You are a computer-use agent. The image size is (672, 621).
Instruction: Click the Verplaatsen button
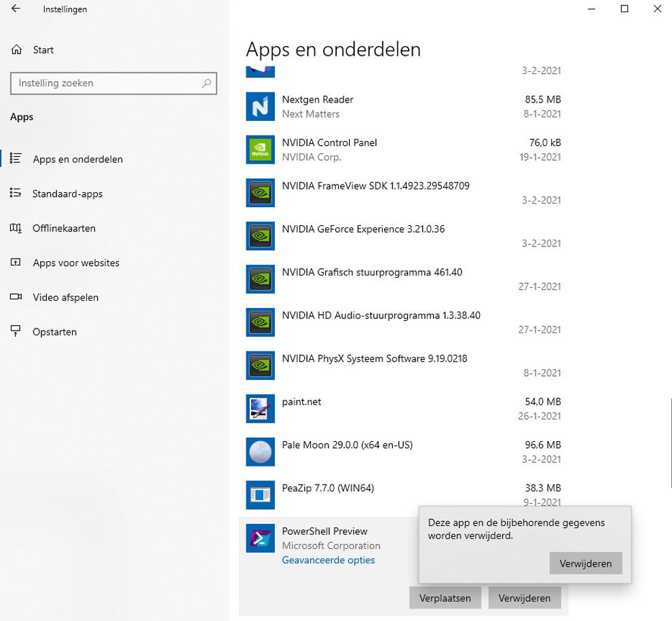445,598
